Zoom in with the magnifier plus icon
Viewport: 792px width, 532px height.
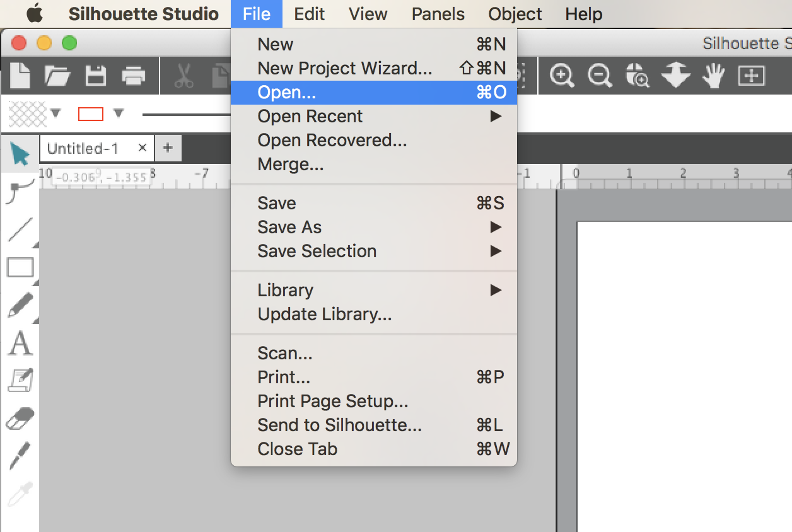pyautogui.click(x=562, y=75)
